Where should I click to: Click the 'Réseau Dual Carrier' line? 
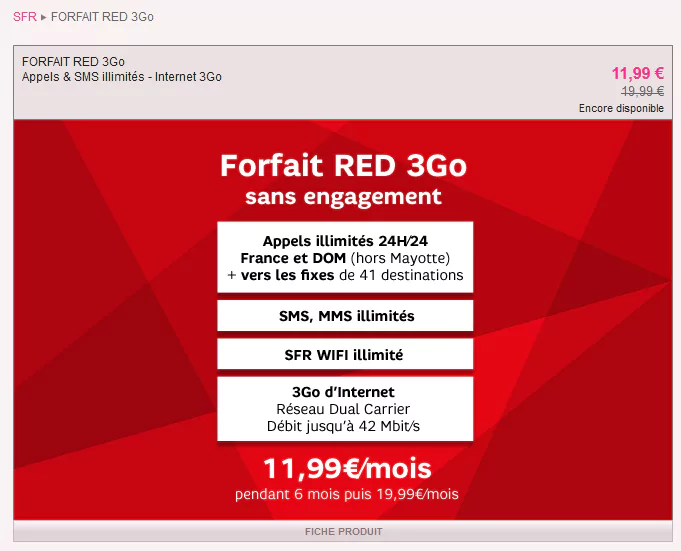[x=343, y=409]
